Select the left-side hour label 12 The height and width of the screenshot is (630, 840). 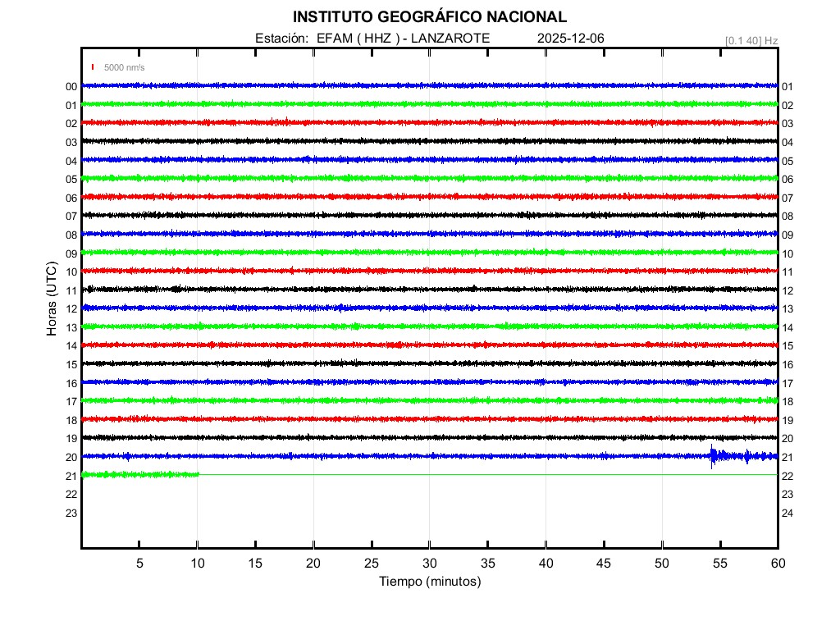71,309
